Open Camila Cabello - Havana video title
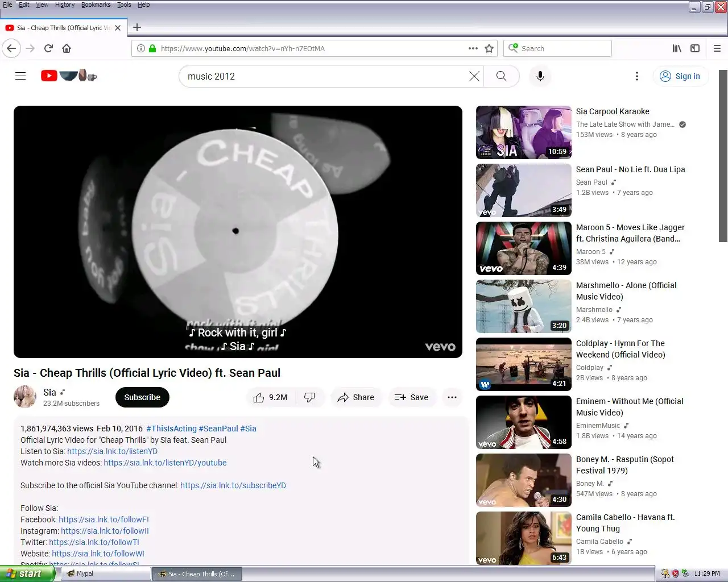728x582 pixels. coord(626,523)
